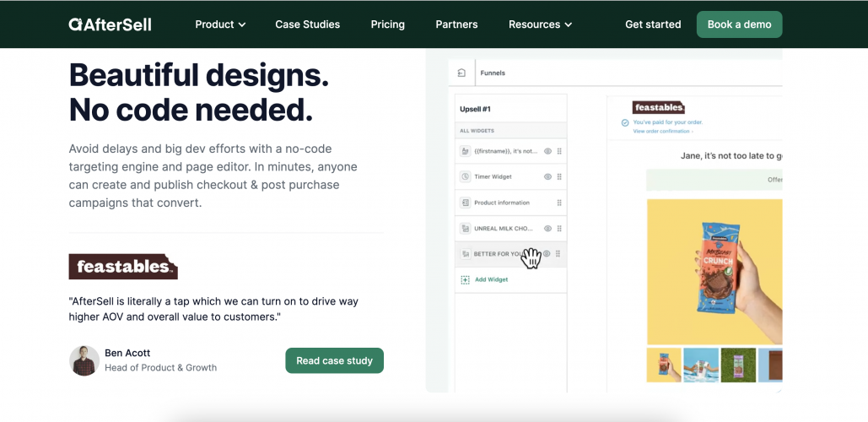The width and height of the screenshot is (868, 422).
Task: Click the Product information drag handle
Action: [559, 203]
